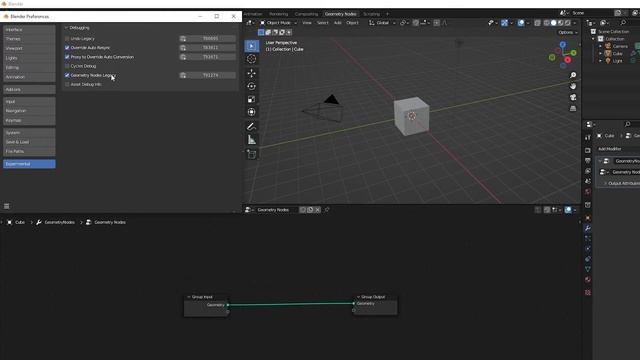This screenshot has height=360, width=640.
Task: Open the Material properties tab icon
Action: point(588,280)
